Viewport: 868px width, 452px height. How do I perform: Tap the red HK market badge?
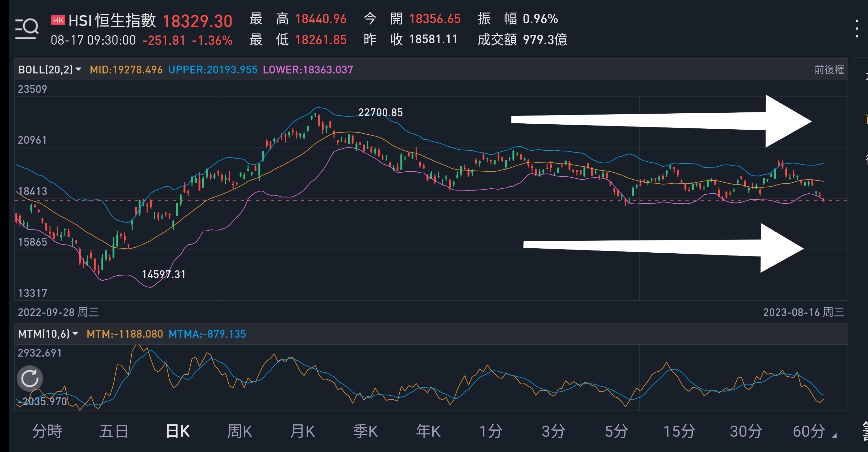click(58, 20)
